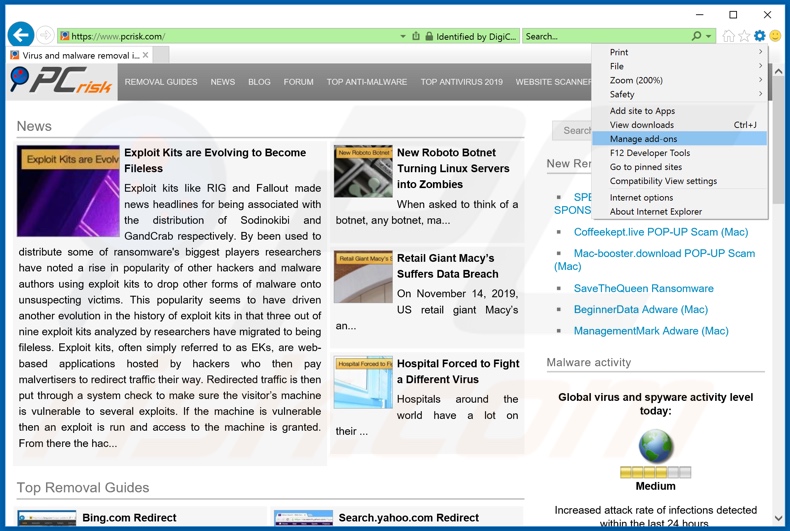Open the REMOVAL GUIDES navigation link
The height and width of the screenshot is (531, 790).
pyautogui.click(x=161, y=82)
